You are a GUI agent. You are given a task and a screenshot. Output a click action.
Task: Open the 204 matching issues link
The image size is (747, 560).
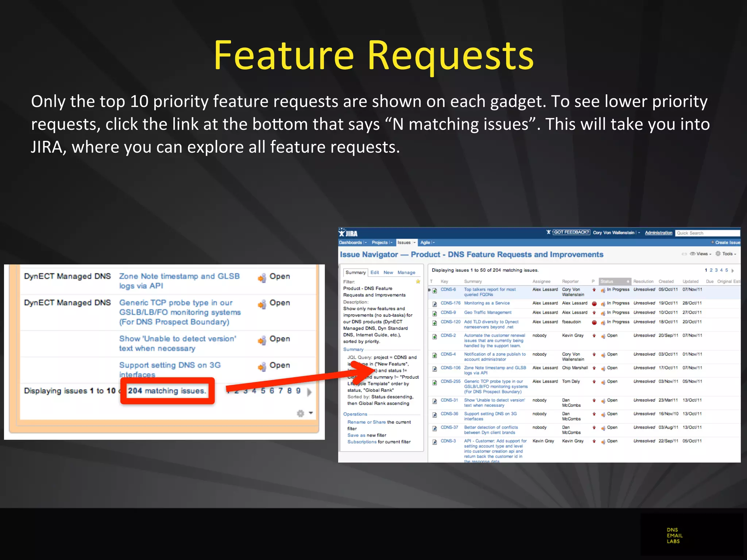[x=167, y=391]
